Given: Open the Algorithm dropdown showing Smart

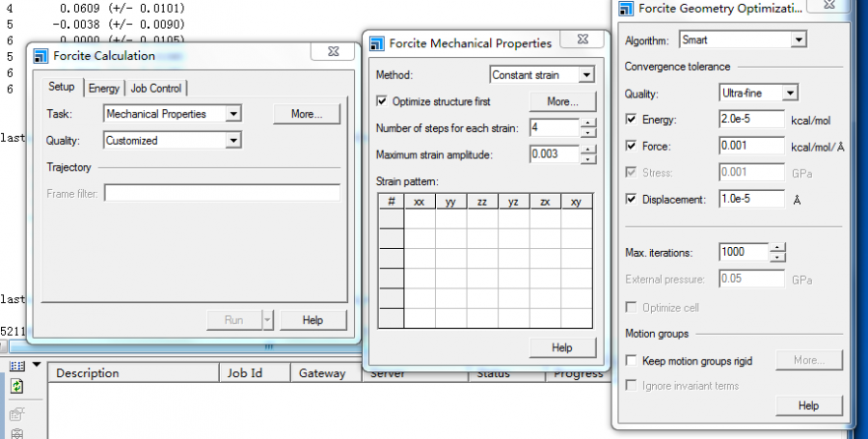Looking at the screenshot, I should [x=743, y=40].
